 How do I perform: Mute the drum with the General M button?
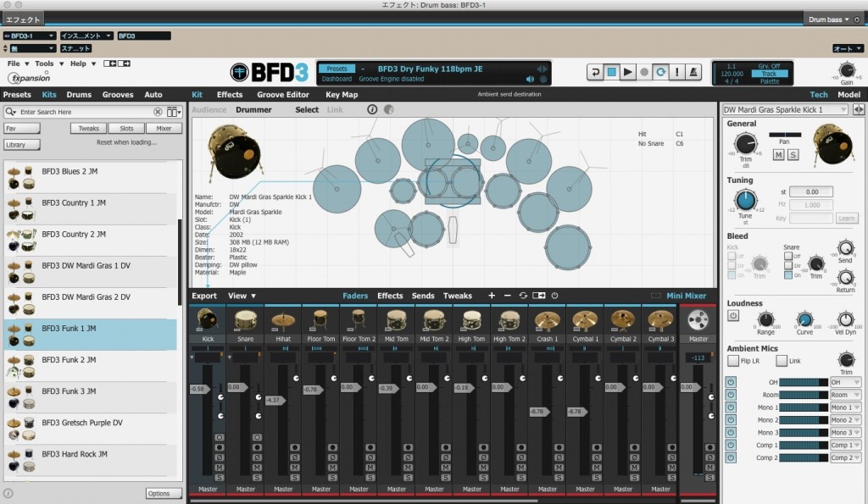tap(778, 155)
